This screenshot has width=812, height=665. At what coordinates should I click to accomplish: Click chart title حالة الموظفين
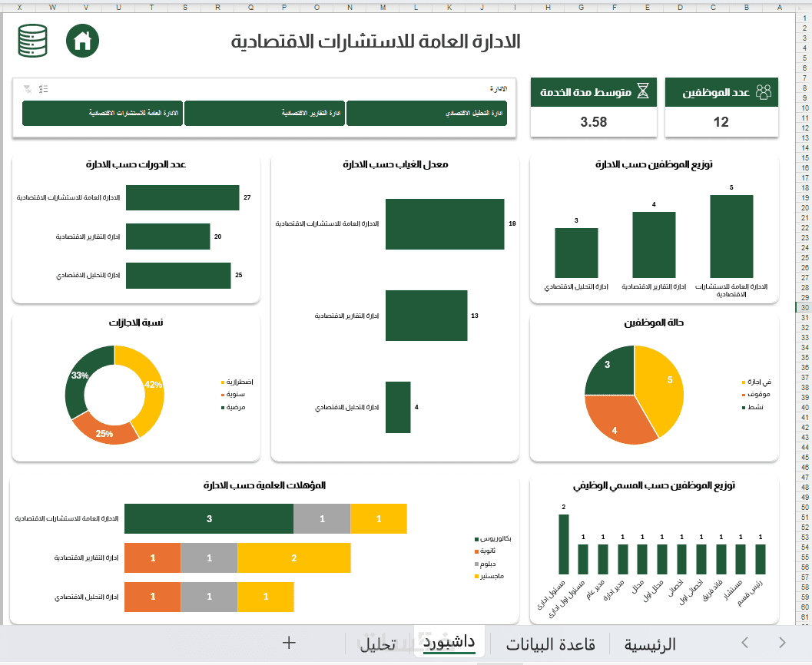[x=654, y=323]
